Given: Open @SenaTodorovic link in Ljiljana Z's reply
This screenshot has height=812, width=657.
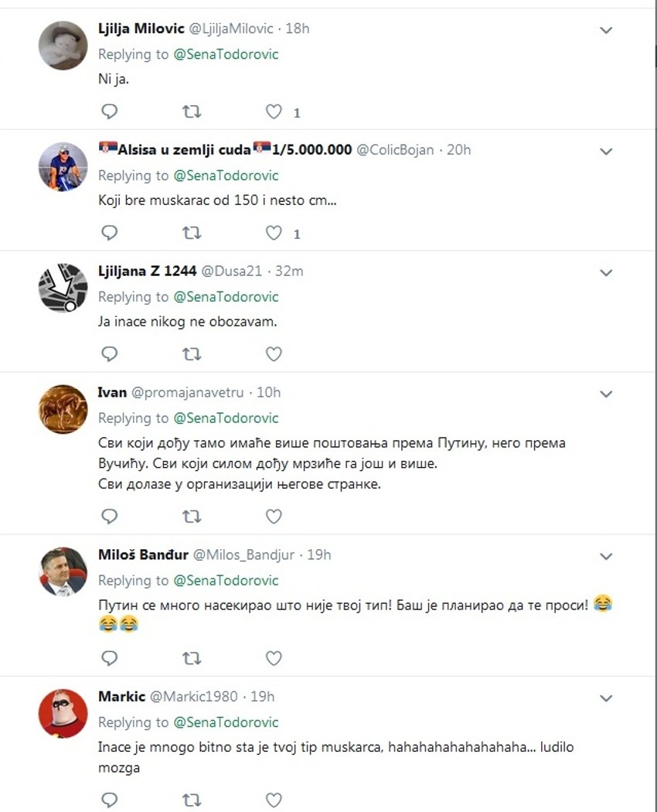Looking at the screenshot, I should click(226, 297).
